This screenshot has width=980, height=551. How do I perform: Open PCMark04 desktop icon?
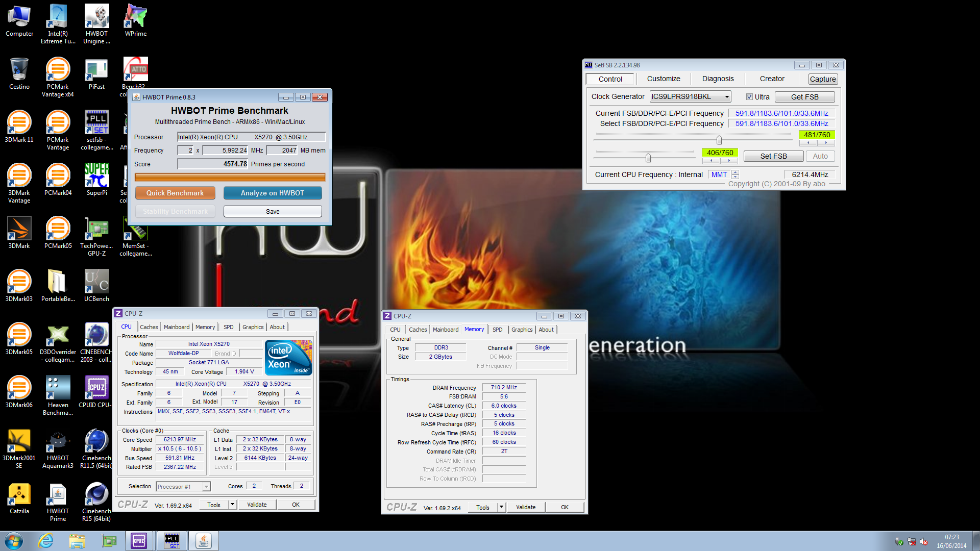[x=58, y=180]
